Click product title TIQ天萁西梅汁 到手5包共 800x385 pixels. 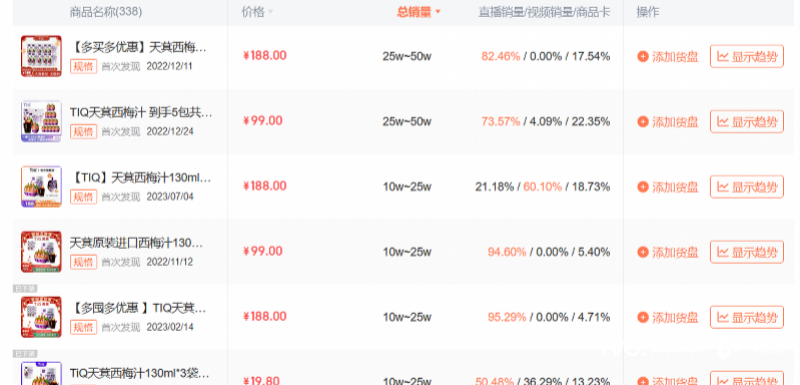tap(141, 113)
